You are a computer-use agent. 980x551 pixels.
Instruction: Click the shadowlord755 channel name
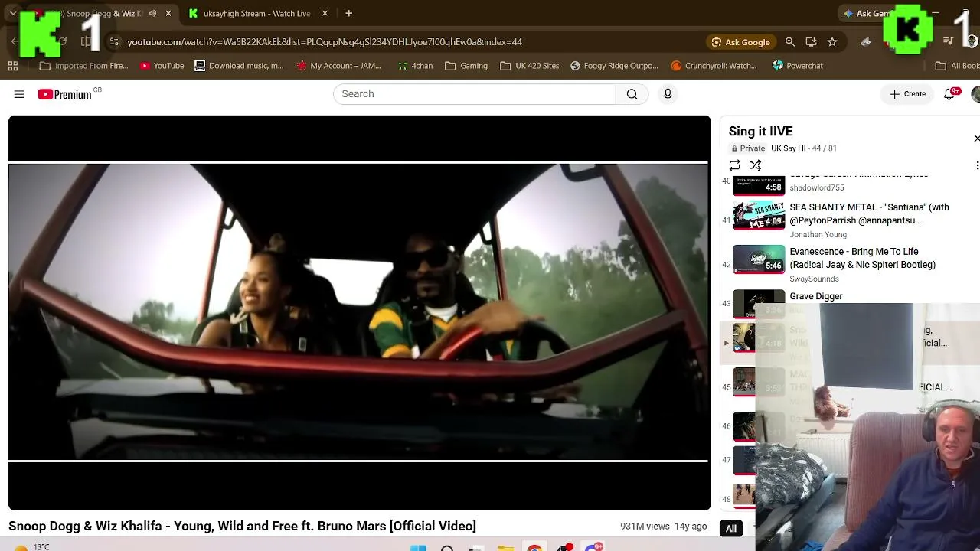click(x=817, y=187)
